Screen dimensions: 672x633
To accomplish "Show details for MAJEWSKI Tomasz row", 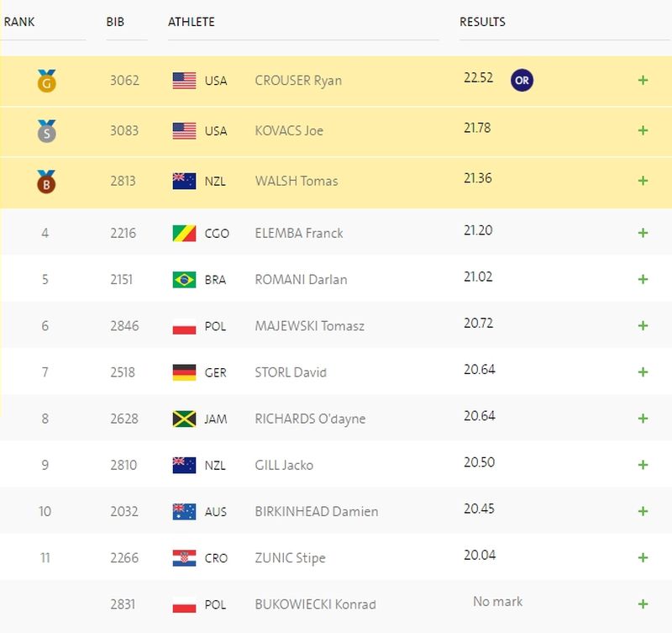I will (x=643, y=326).
